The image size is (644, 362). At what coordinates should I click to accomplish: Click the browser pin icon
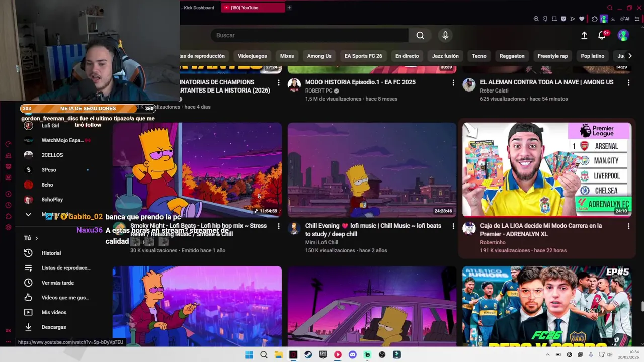tap(545, 19)
